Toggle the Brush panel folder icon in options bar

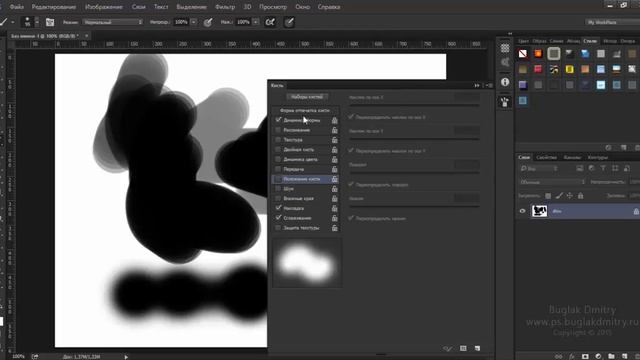[50, 22]
